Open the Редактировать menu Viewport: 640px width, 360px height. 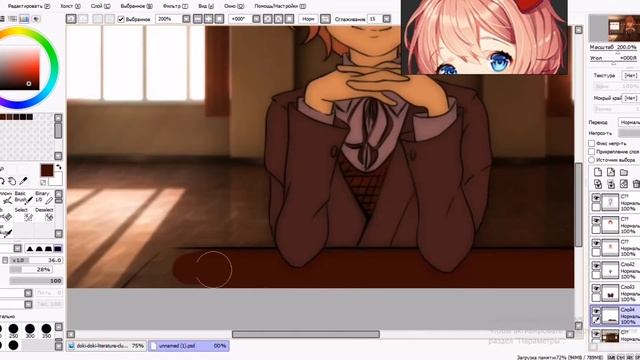click(x=29, y=6)
